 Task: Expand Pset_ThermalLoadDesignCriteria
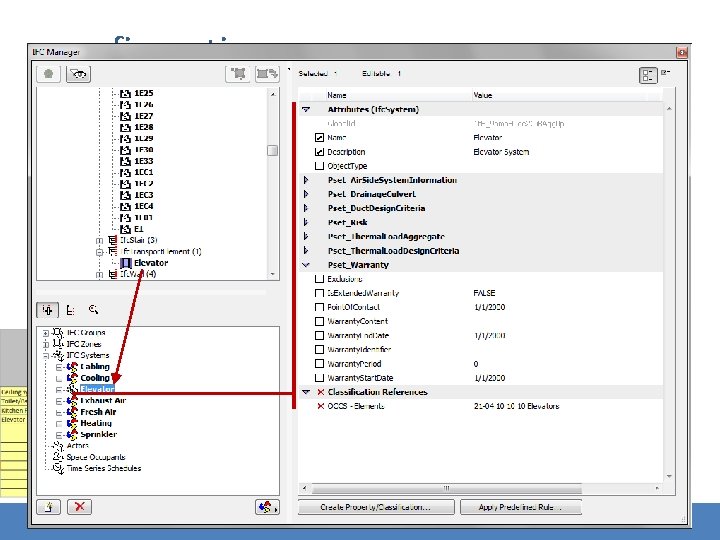click(306, 251)
